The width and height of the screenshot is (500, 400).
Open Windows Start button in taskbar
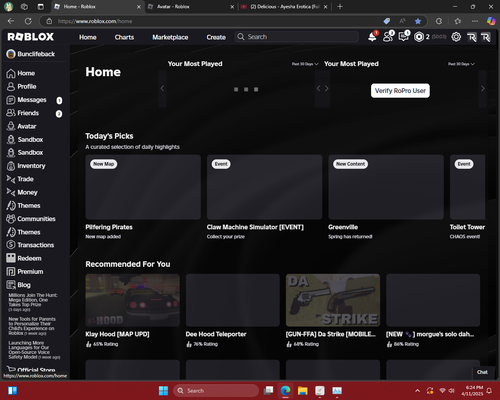coord(163,391)
